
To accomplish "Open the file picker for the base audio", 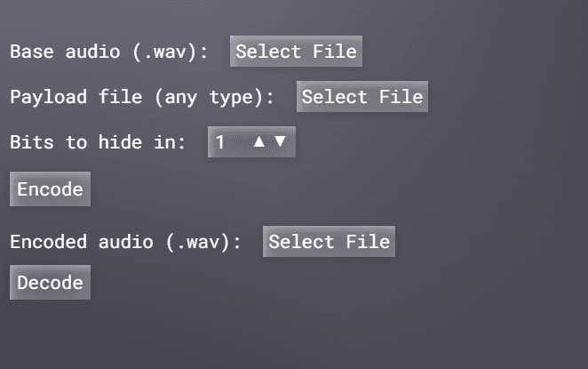I will 296,52.
